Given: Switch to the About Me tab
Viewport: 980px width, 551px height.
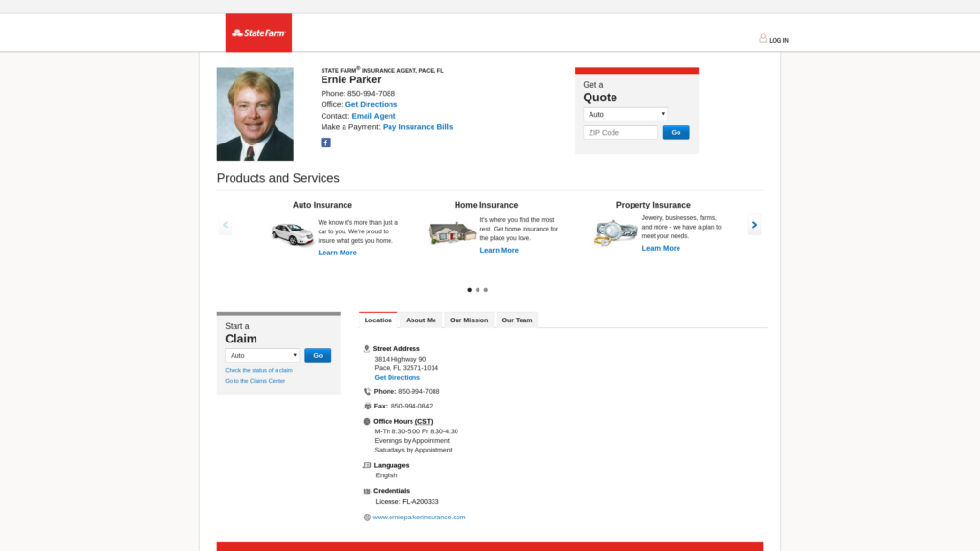Looking at the screenshot, I should pyautogui.click(x=420, y=320).
